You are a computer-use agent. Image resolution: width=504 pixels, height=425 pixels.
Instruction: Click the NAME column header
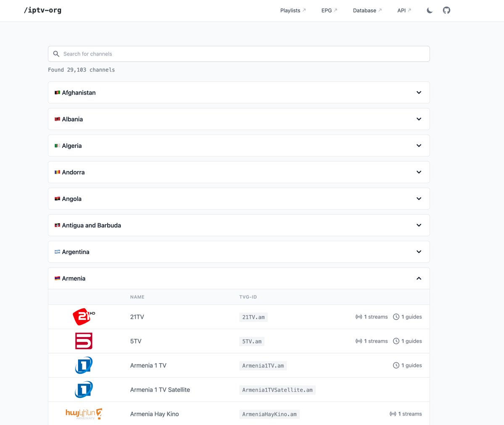click(x=137, y=297)
